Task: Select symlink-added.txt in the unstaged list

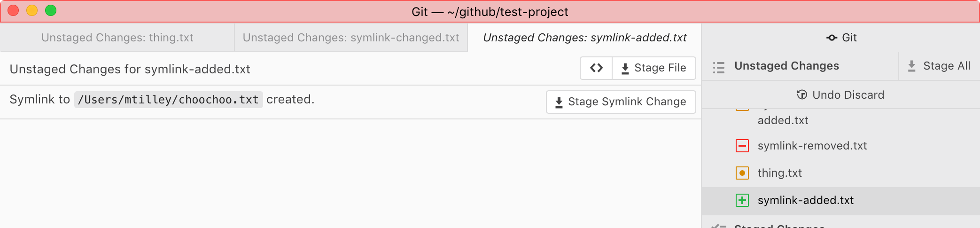Action: pyautogui.click(x=805, y=200)
